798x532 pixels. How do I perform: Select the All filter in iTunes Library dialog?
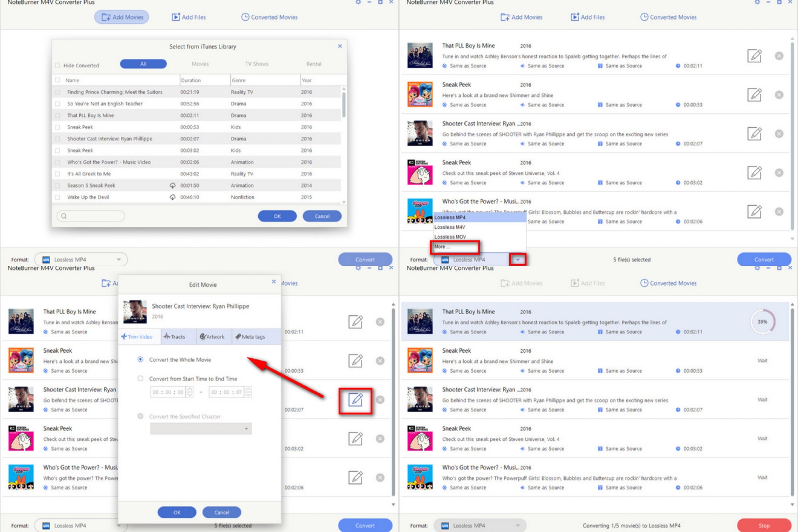point(143,64)
